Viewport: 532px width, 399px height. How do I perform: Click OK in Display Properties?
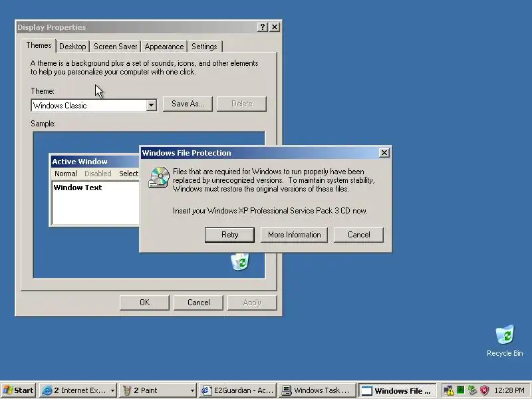144,303
